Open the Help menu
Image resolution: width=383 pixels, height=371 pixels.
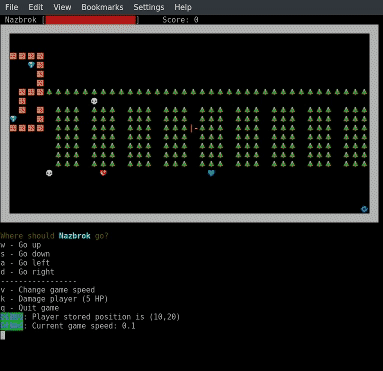point(183,7)
